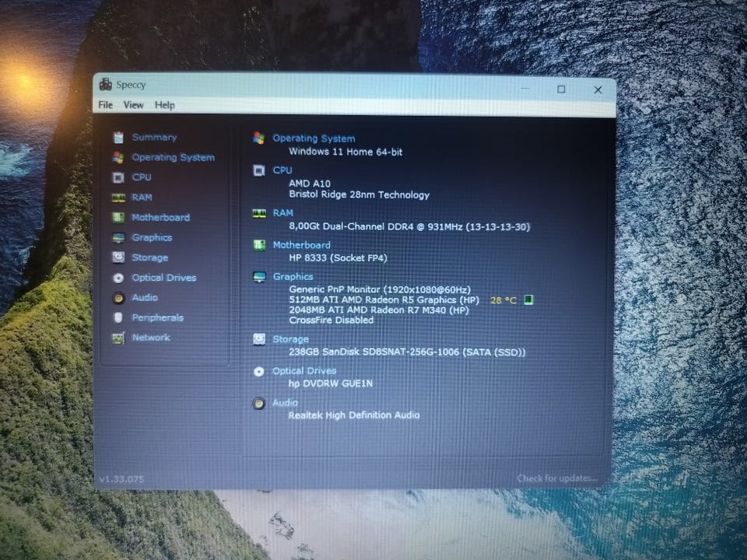This screenshot has width=747, height=560.
Task: Click the Motherboard heading link in summary
Action: [x=302, y=245]
